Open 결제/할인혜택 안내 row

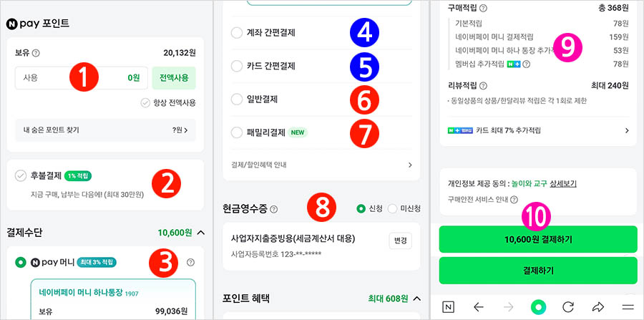(321, 165)
